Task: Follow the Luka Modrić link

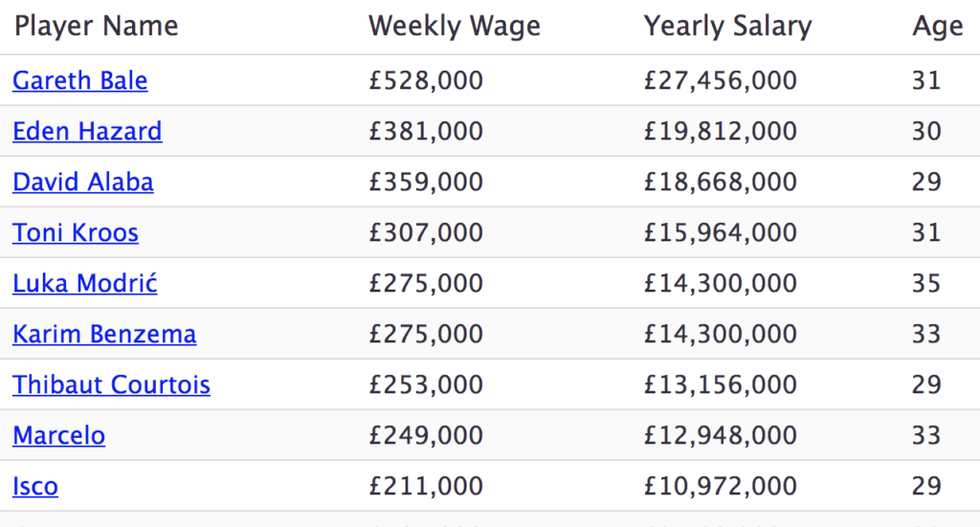Action: (85, 283)
